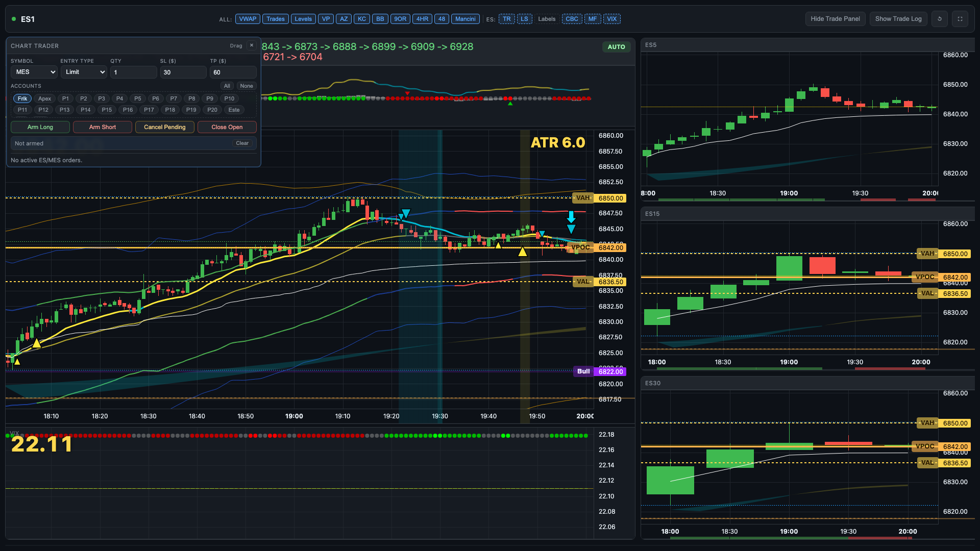
Task: Open the SYMBOL dropdown showing MES
Action: click(x=34, y=72)
